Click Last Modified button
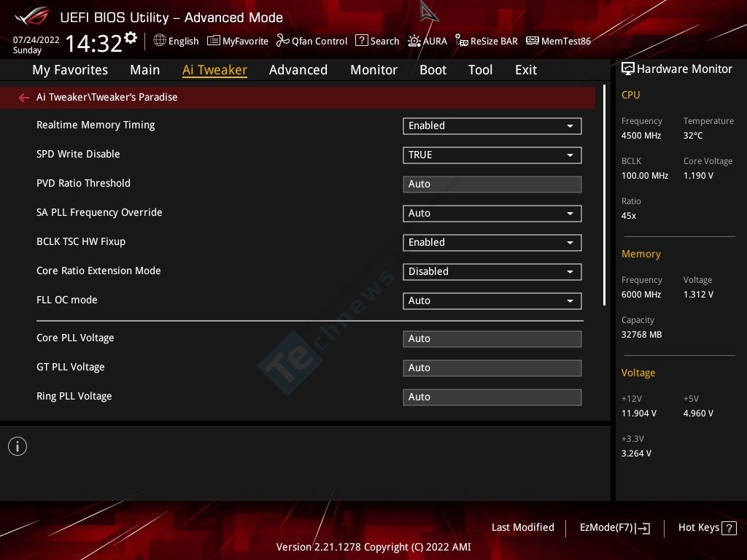The height and width of the screenshot is (560, 747). (522, 527)
